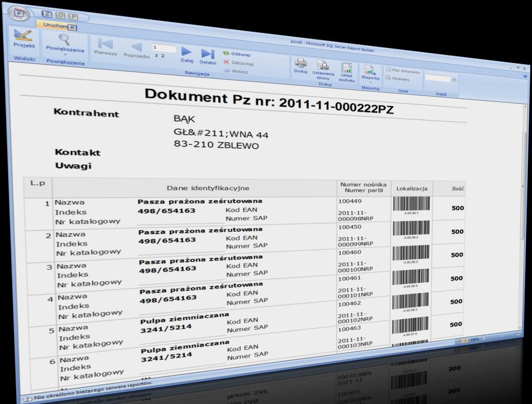This screenshot has height=404, width=532.
Task: Click the Dane identyfikacyjne column header
Action: coord(208,188)
